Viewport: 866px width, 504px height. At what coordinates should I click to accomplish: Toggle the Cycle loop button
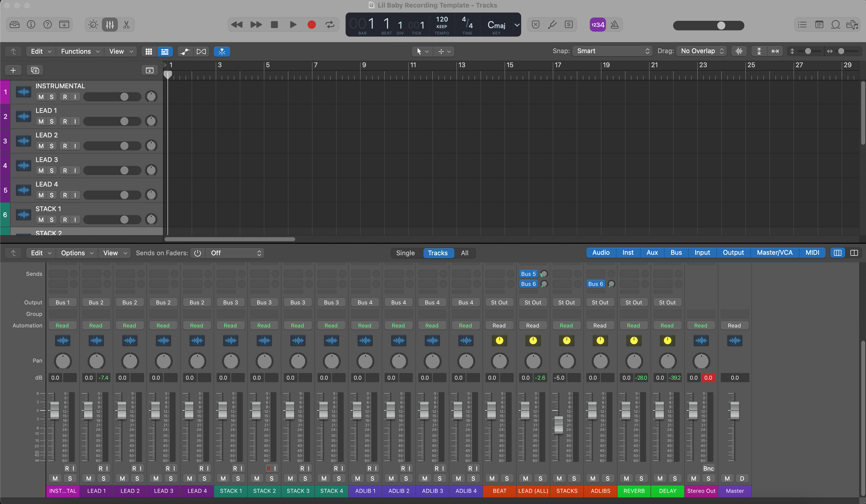(x=330, y=25)
